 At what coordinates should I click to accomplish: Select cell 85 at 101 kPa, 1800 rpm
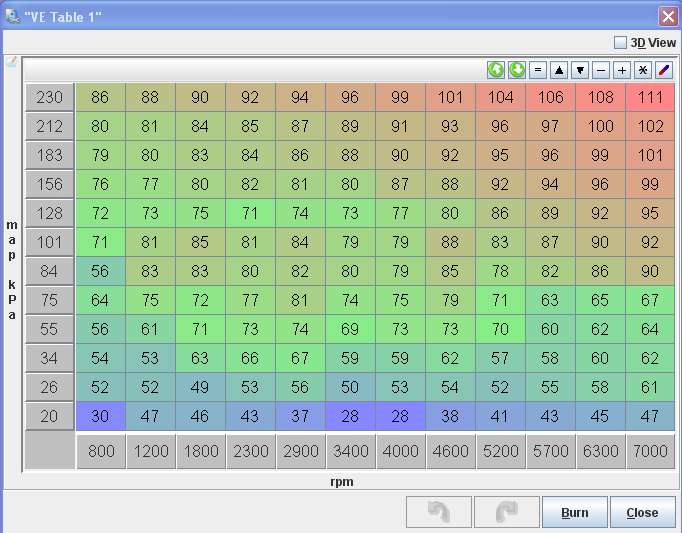pyautogui.click(x=200, y=242)
